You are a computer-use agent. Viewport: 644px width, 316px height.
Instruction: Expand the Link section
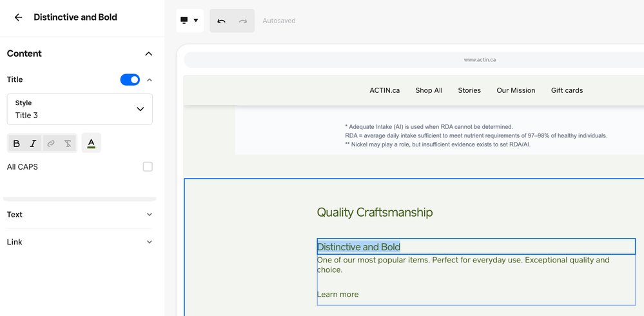point(149,242)
